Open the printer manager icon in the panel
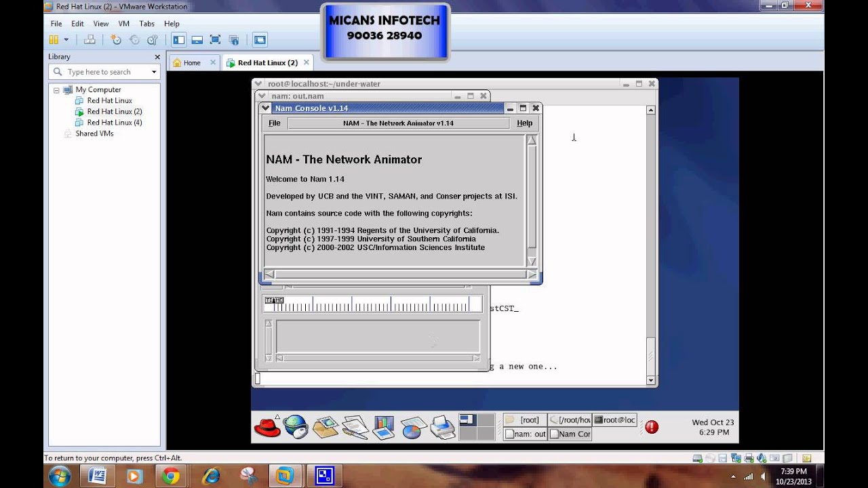 [443, 427]
